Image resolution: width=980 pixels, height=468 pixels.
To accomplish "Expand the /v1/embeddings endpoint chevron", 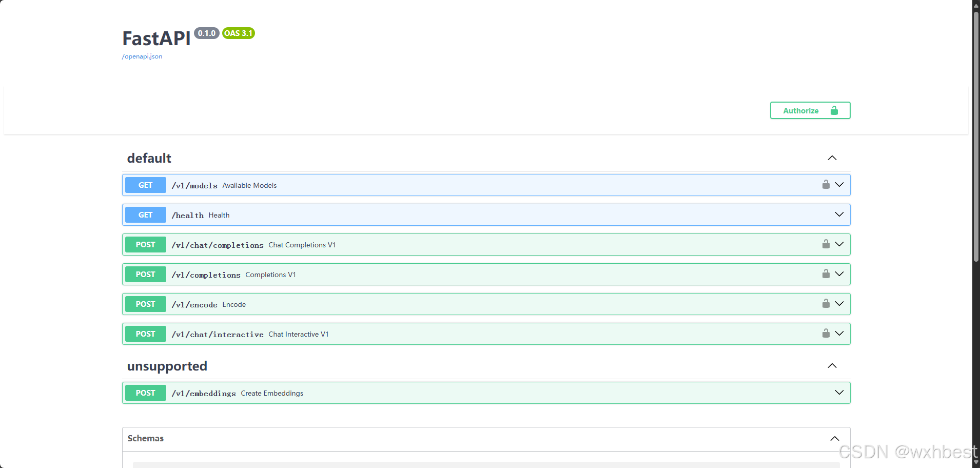I will coord(839,393).
